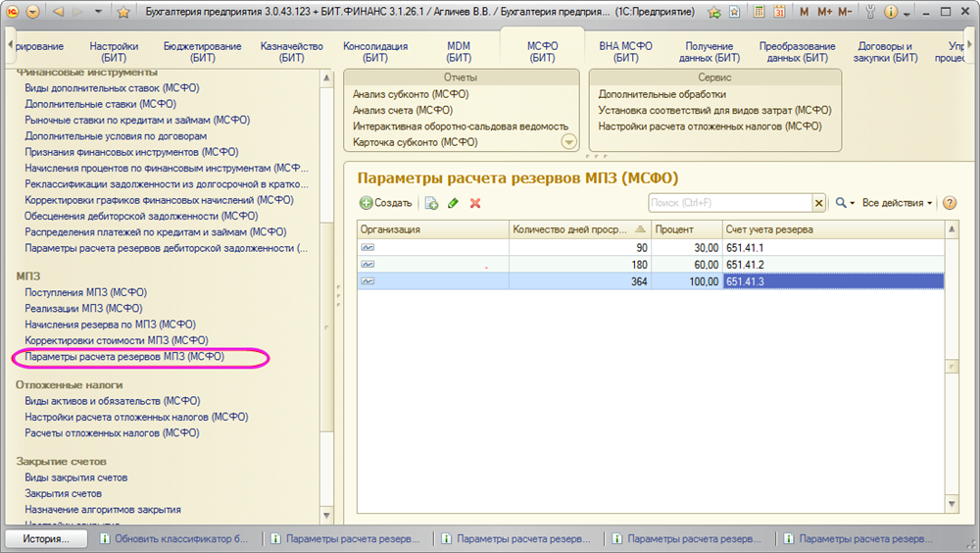Click the red X delete record icon
Viewport: 980px width, 553px height.
(x=475, y=203)
